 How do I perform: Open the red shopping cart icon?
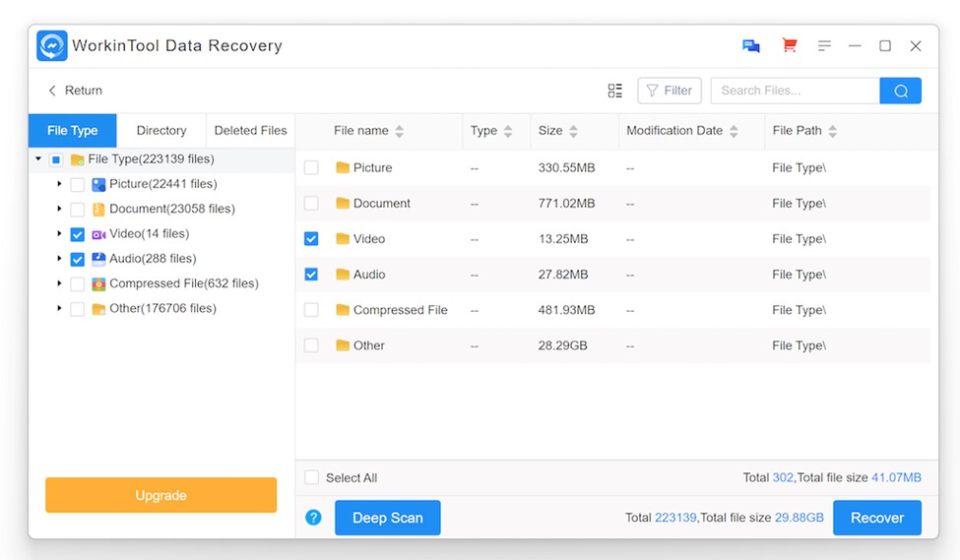790,45
